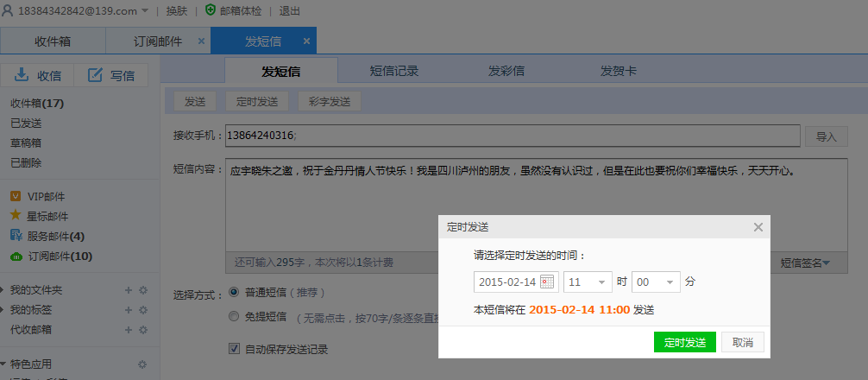
Task: Open the minute dropdown showing 00
Action: [656, 282]
